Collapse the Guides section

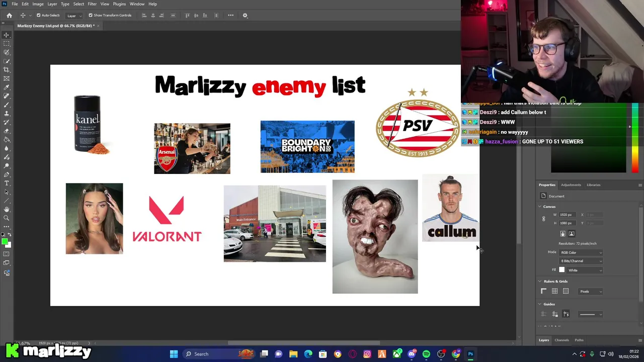tap(540, 304)
